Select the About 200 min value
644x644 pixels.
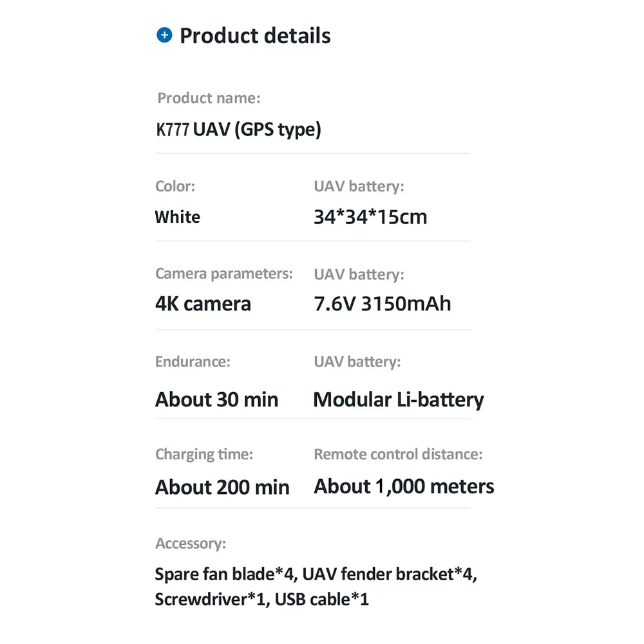point(222,487)
